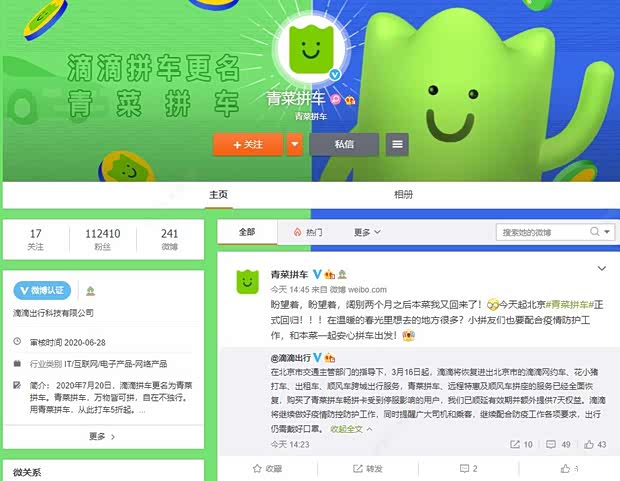Screen dimensions: 620x481
Task: Click the small medal icon beside 微博认证
Action: [91, 291]
